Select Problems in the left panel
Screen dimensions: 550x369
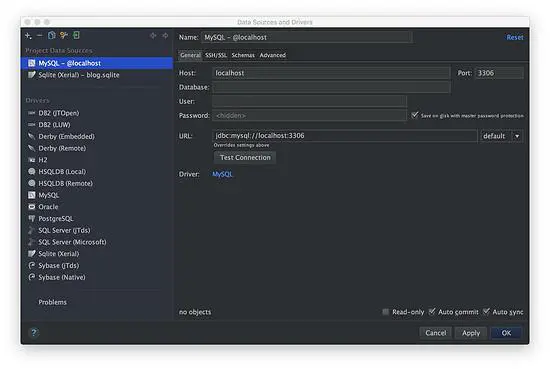tap(53, 302)
